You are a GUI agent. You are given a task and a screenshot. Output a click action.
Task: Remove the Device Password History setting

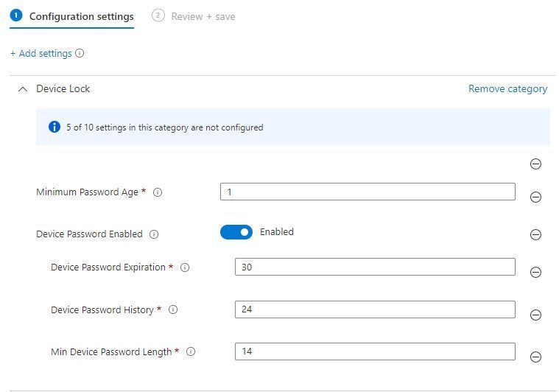(536, 315)
